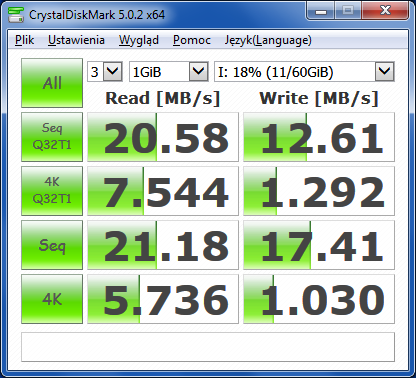Click the 4K Q32T1 write value 1.292
Viewport: 416px width, 378px height.
tap(319, 191)
